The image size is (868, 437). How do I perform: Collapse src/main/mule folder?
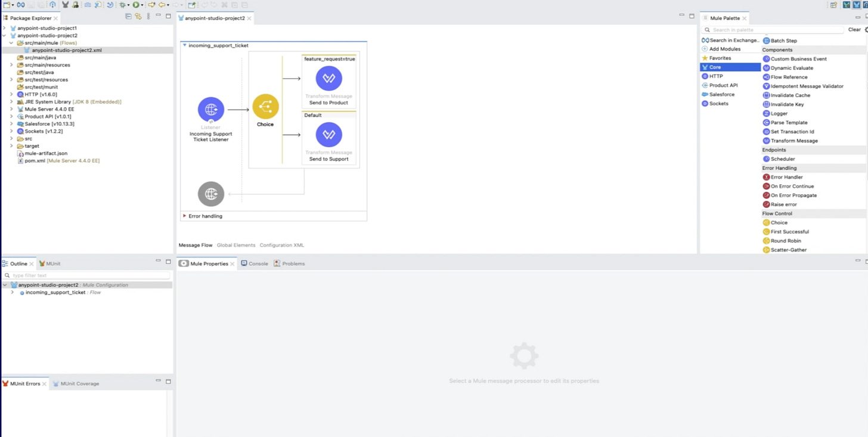11,43
